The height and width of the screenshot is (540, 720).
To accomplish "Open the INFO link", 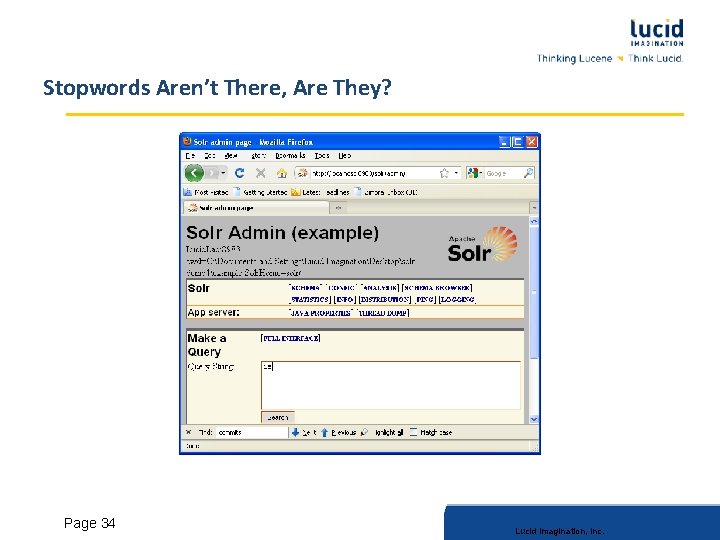I will click(345, 299).
